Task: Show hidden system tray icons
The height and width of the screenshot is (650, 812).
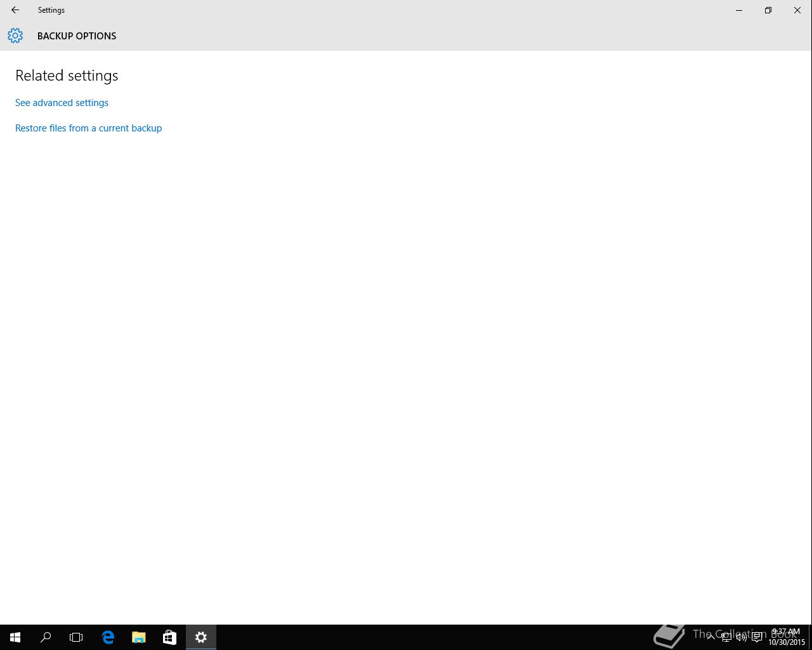Action: [710, 637]
